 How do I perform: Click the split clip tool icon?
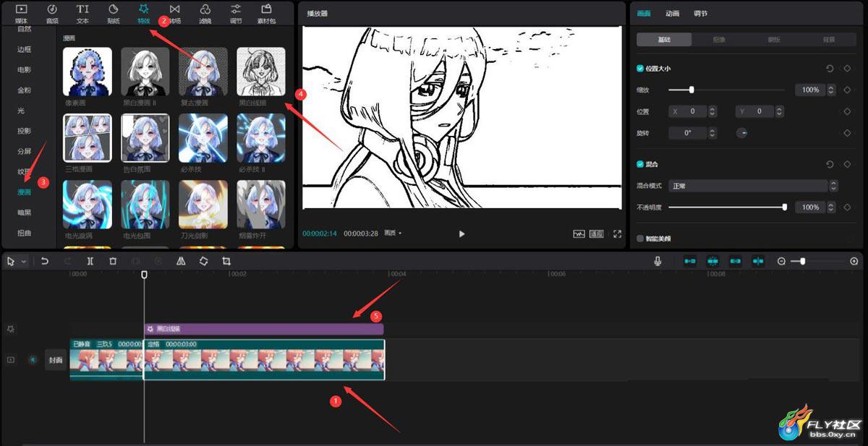click(x=90, y=261)
